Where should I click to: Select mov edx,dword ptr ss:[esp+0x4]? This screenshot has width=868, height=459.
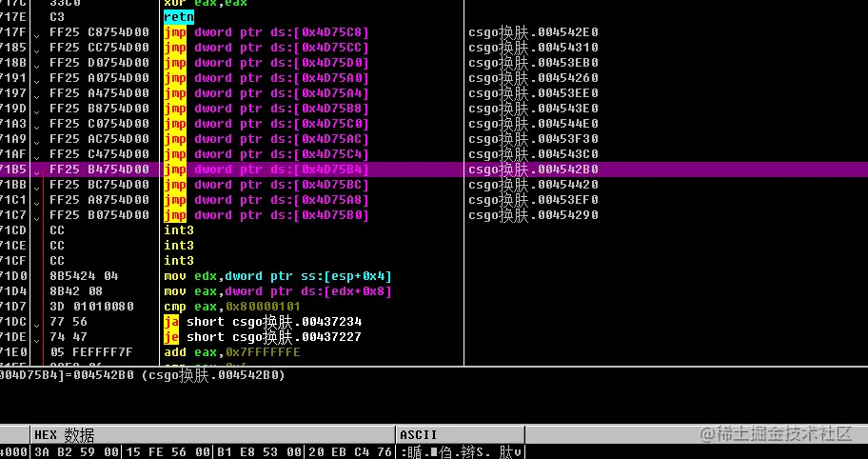pyautogui.click(x=278, y=276)
